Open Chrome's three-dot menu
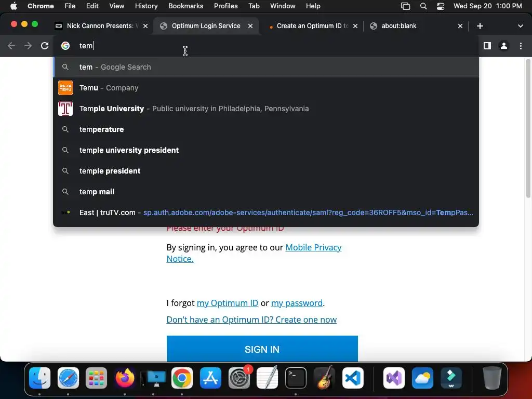Image resolution: width=532 pixels, height=399 pixels. point(521,46)
